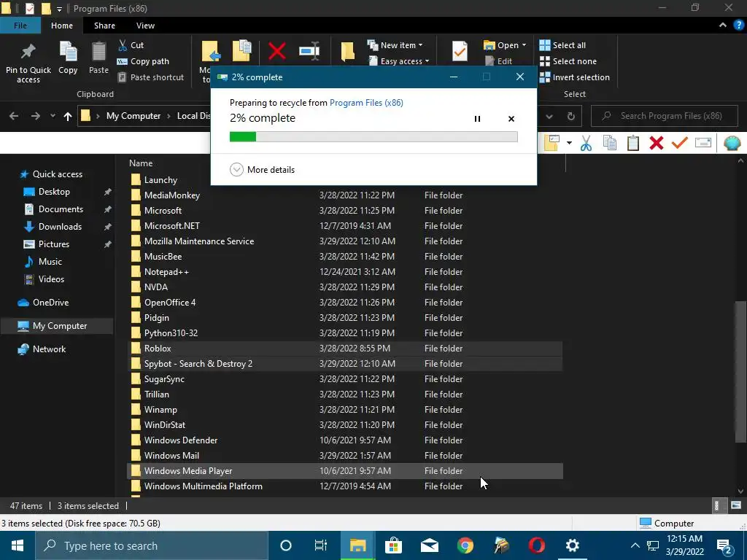The height and width of the screenshot is (560, 747).
Task: Click the Program Files (x86) link in dialog
Action: tap(366, 102)
